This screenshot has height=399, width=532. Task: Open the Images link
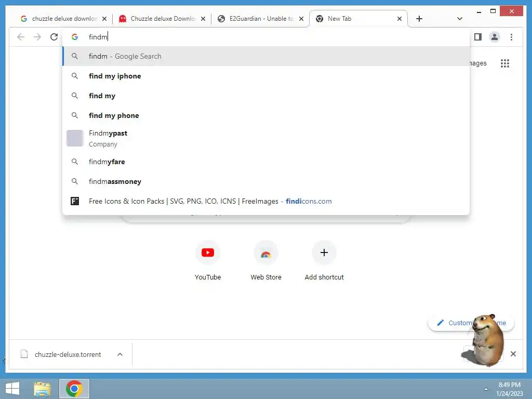478,63
